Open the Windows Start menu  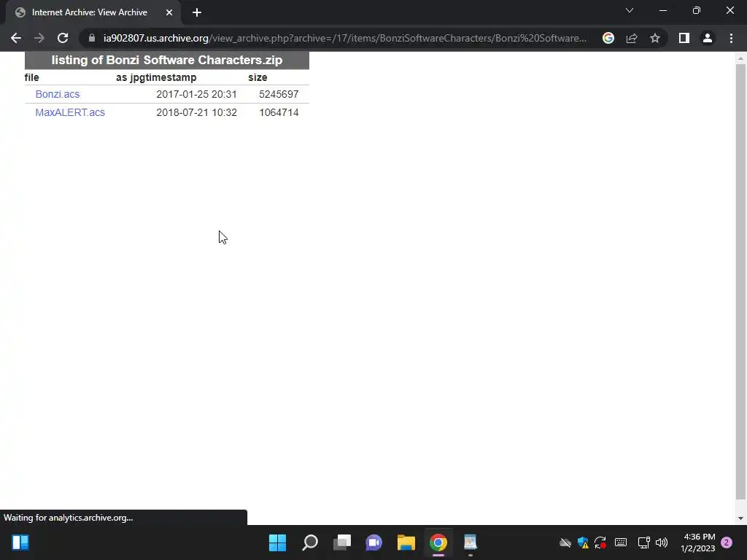[277, 542]
